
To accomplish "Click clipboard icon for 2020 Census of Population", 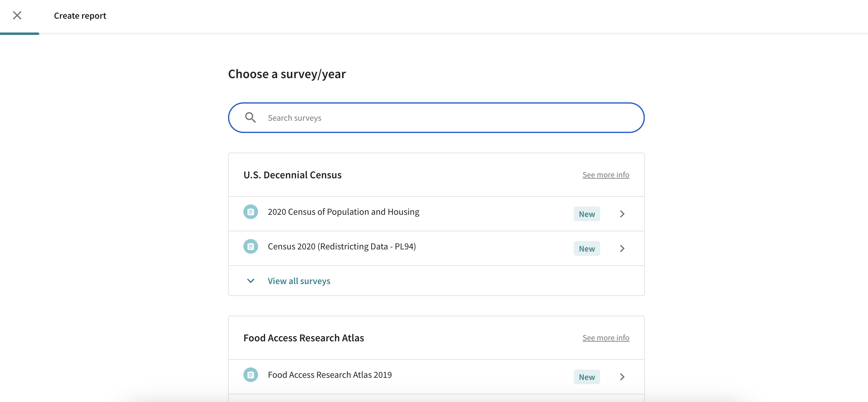I will tap(251, 212).
